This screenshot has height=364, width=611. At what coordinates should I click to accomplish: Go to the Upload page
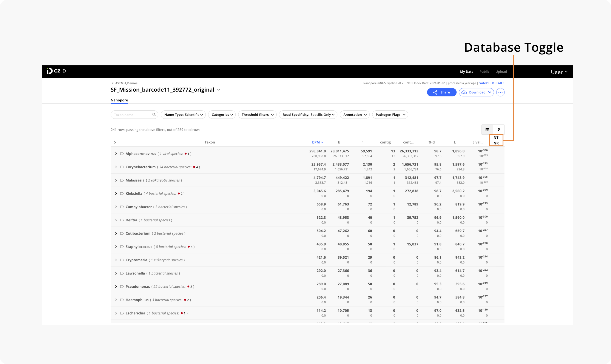(x=501, y=72)
